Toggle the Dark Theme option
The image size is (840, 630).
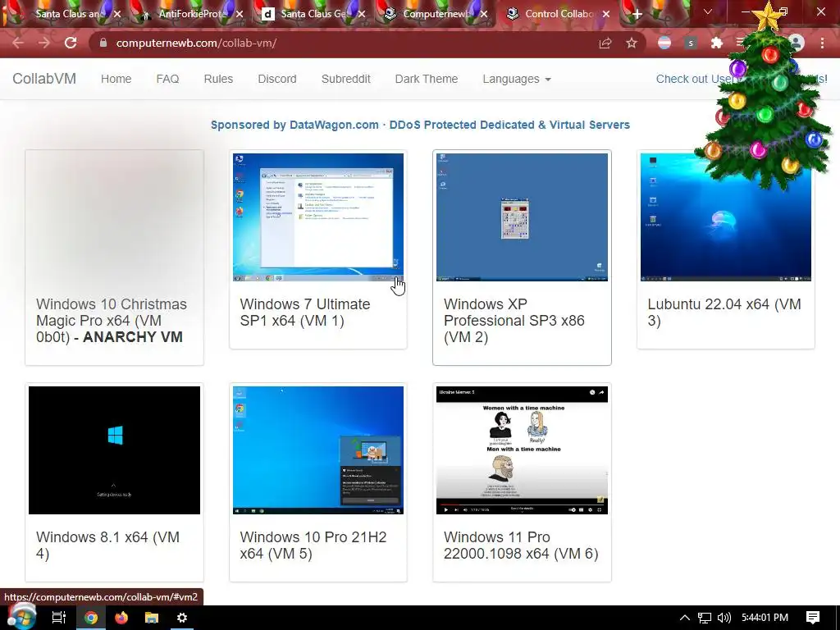(427, 79)
